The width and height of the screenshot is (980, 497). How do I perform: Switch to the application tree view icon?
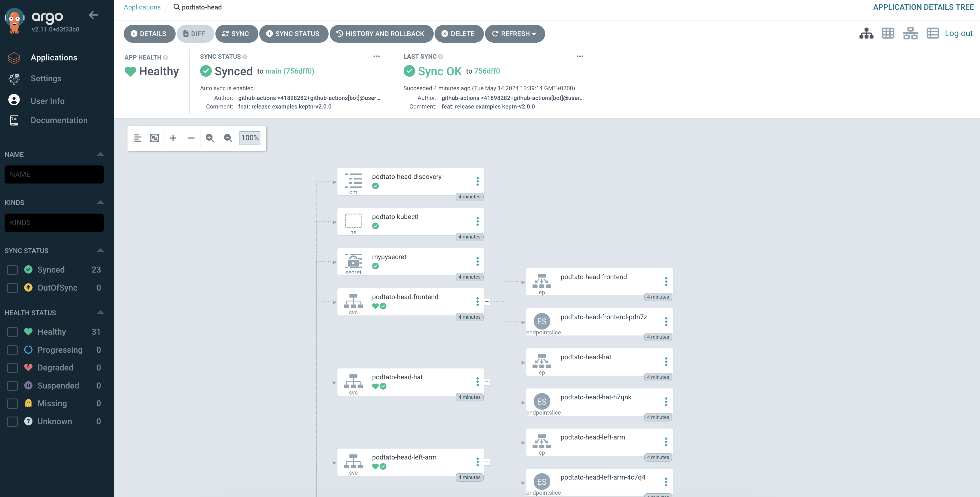(866, 33)
